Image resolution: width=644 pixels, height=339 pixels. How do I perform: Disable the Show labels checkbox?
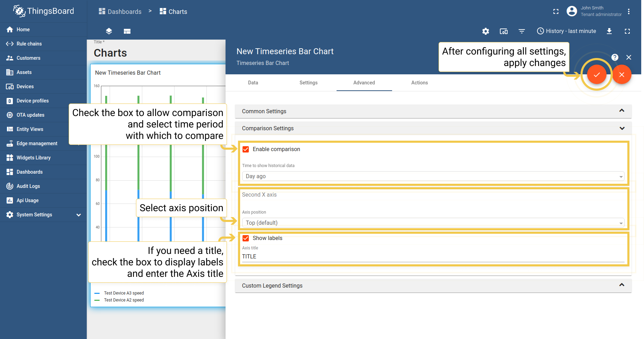246,238
